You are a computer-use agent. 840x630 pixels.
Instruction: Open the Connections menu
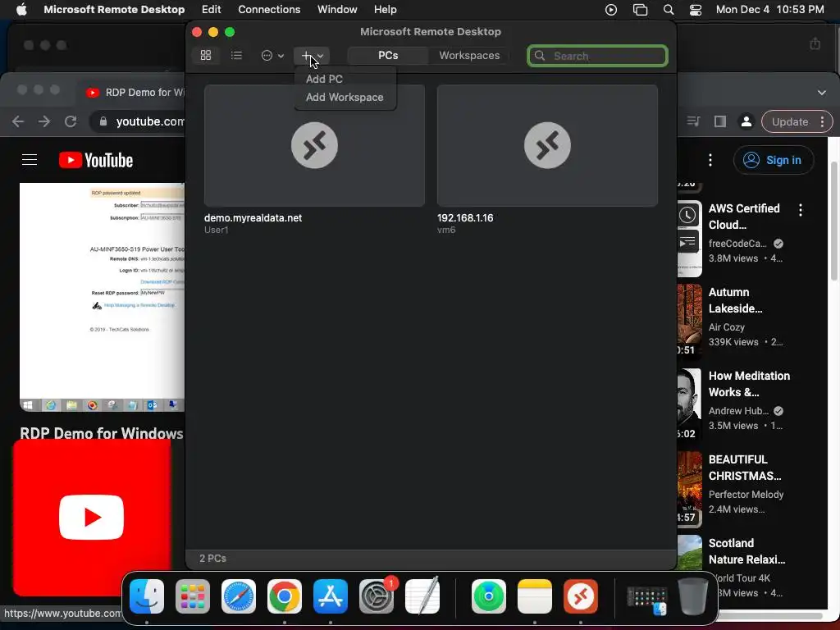[269, 9]
